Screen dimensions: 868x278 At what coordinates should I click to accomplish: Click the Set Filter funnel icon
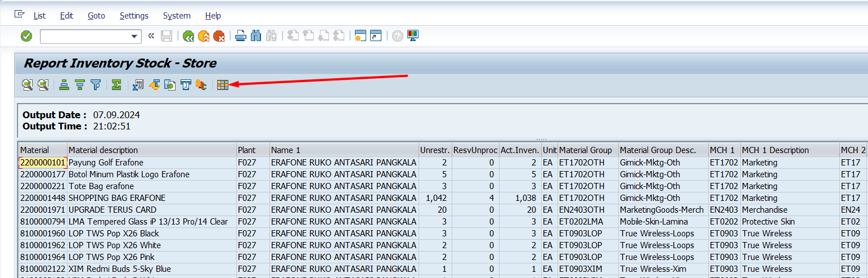coord(96,85)
